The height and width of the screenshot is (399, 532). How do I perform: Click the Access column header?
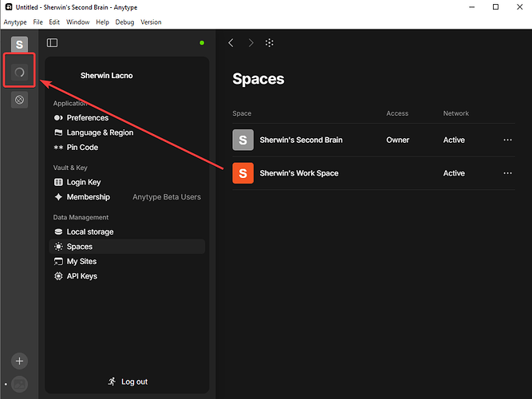(x=397, y=113)
